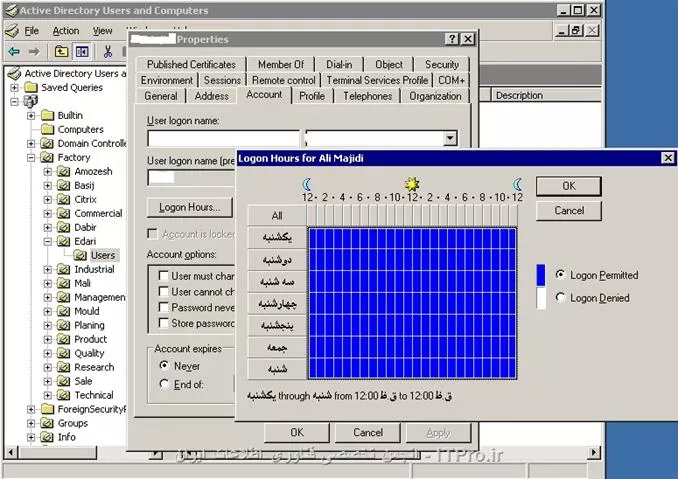
Task: Toggle Account is locked out checkbox
Action: (152, 234)
